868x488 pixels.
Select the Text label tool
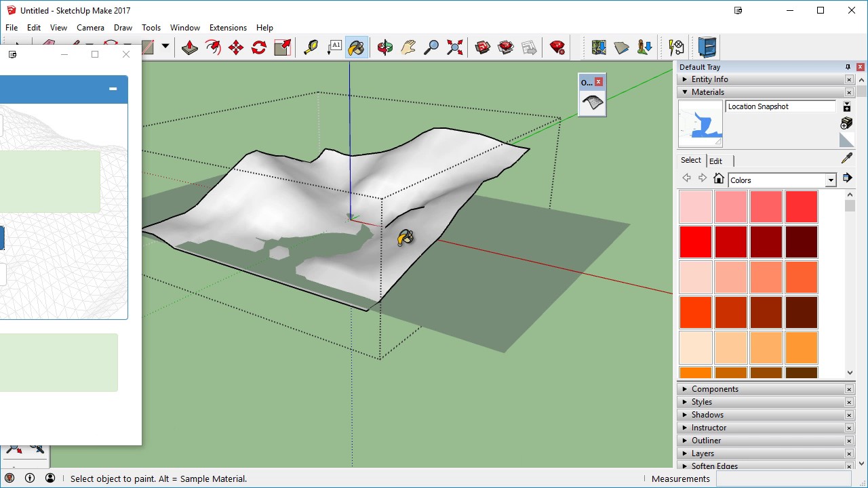334,47
